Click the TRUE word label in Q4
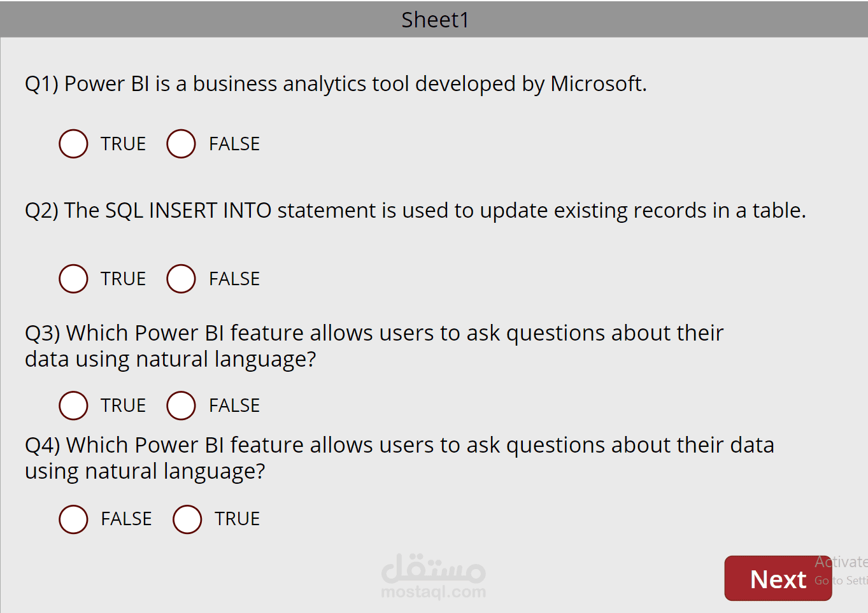Screen dimensions: 868x613 coord(238,519)
